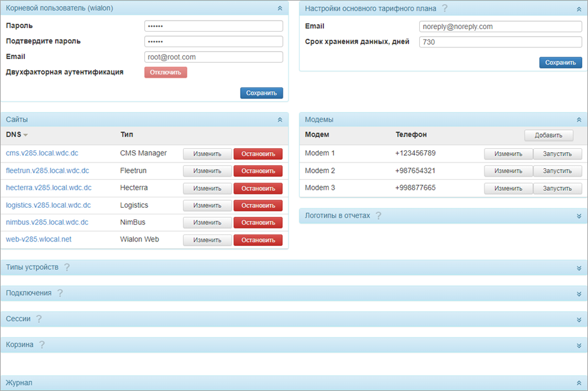Edit the Wialon Web site

(208, 240)
